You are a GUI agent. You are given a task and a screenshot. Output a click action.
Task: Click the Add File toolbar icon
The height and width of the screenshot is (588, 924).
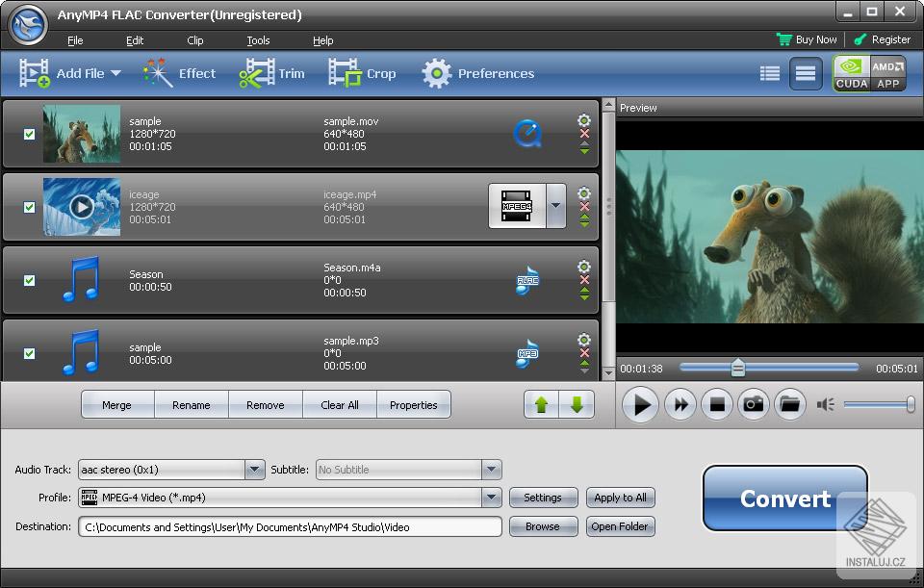click(35, 72)
